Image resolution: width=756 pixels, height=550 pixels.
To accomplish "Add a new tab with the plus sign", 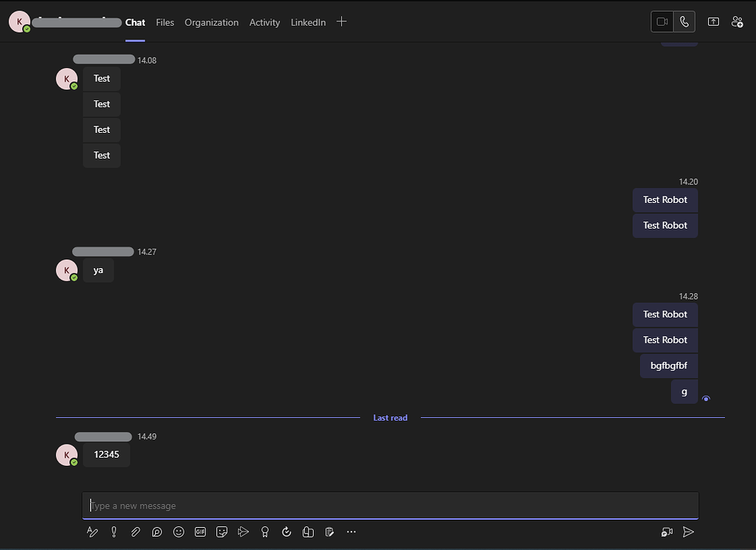I will click(341, 21).
